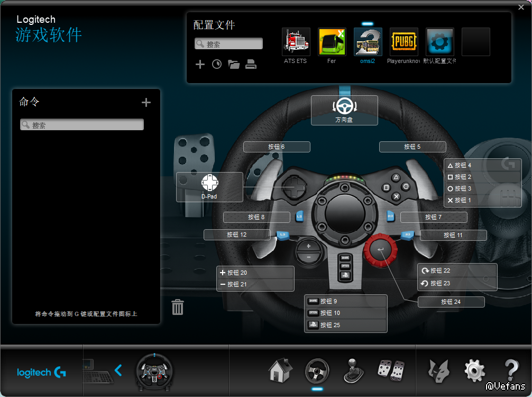Click the print profile icon
The width and height of the screenshot is (532, 397).
point(251,64)
